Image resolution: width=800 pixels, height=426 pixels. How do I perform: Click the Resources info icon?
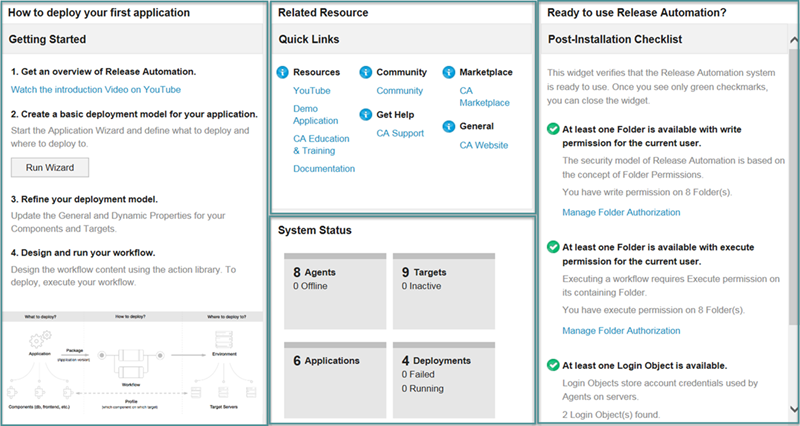click(x=282, y=73)
